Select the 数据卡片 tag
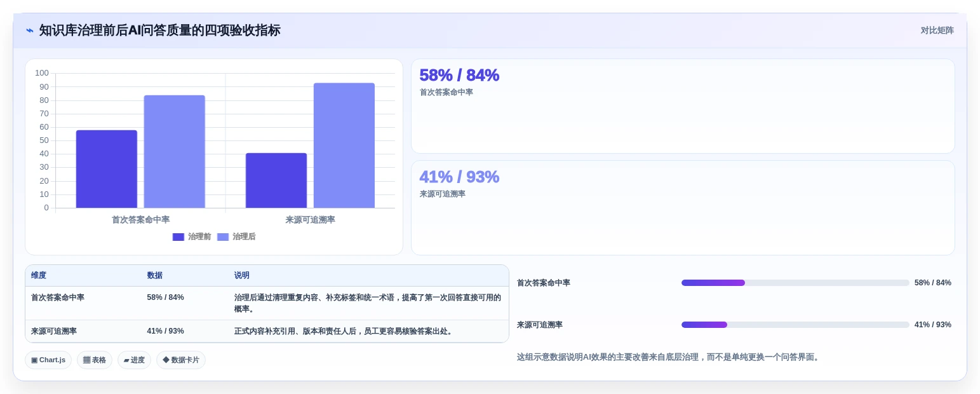 point(181,360)
